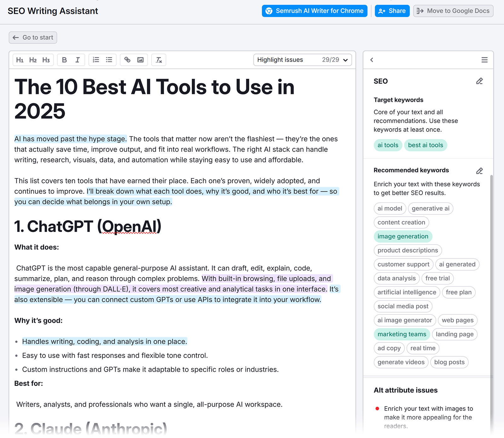Insert a bulleted list

coord(109,60)
